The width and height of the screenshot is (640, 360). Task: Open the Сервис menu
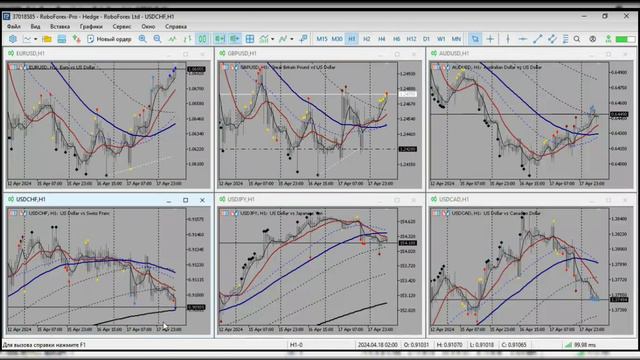pyautogui.click(x=122, y=26)
